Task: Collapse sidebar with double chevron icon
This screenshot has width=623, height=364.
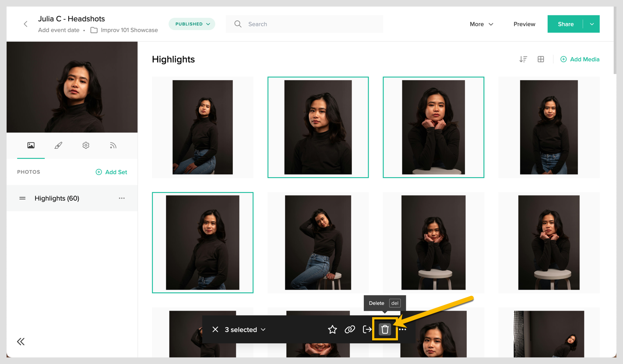Action: [21, 342]
